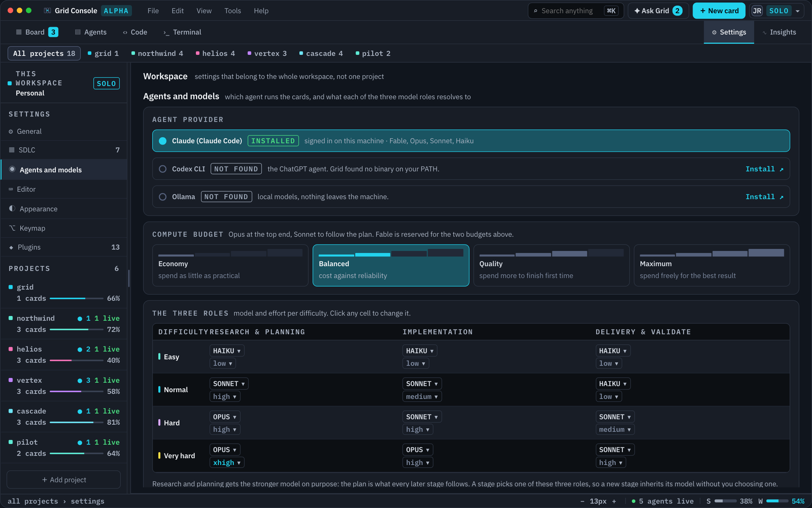812x508 pixels.
Task: Open the Hard research OPUS model dropdown
Action: coord(225,417)
